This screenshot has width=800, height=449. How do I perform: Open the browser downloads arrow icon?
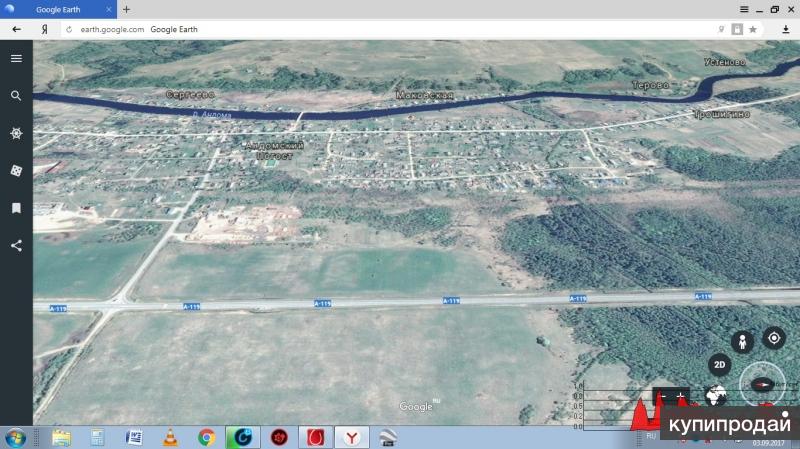(x=786, y=30)
